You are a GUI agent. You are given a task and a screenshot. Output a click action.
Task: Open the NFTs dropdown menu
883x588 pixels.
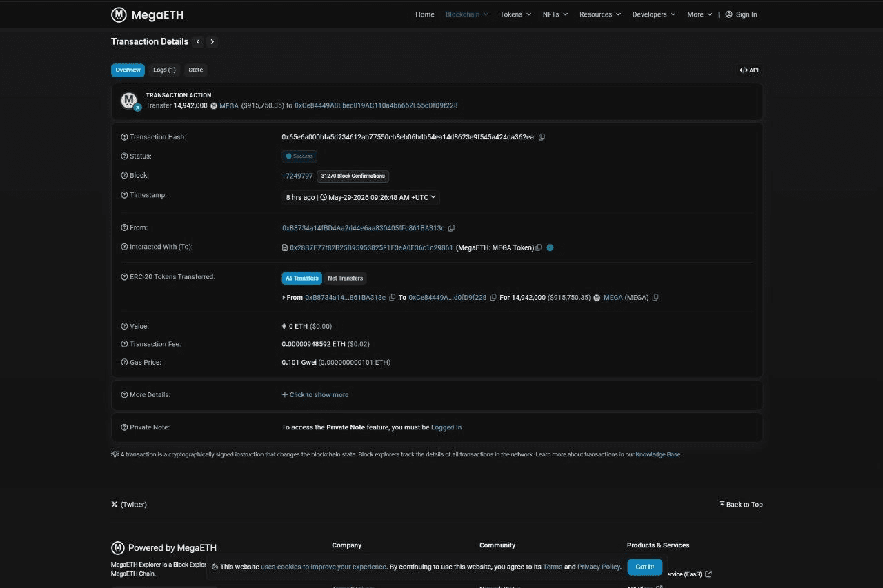coord(555,14)
